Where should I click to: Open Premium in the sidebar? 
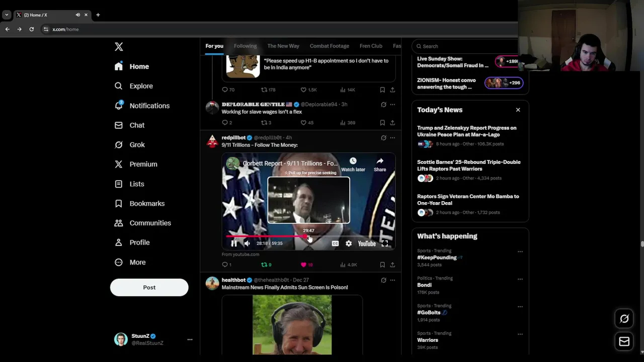pyautogui.click(x=136, y=164)
